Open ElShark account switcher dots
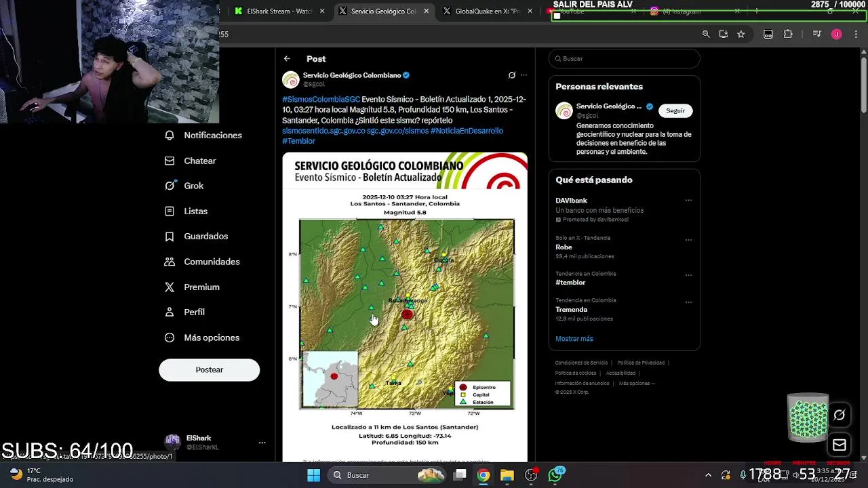 tap(262, 443)
